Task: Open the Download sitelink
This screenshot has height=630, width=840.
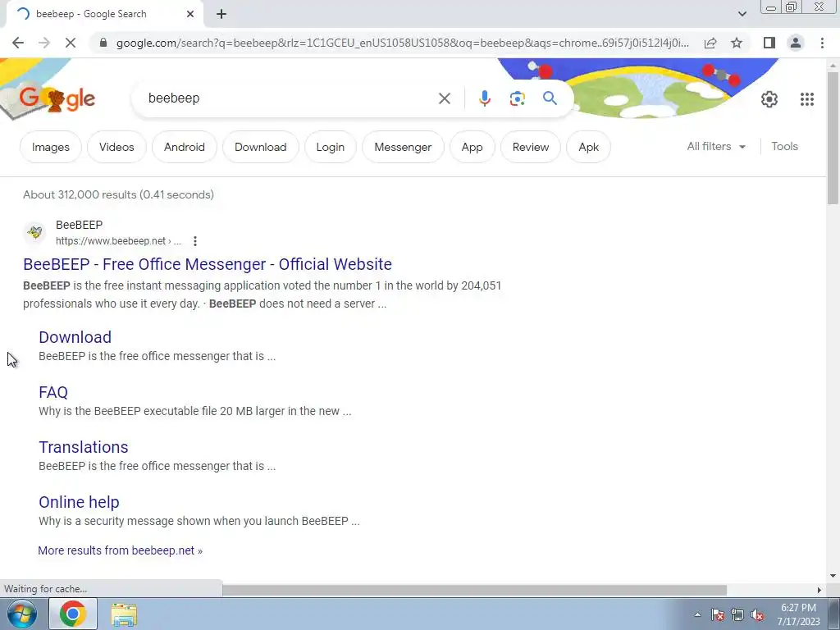Action: (x=75, y=337)
